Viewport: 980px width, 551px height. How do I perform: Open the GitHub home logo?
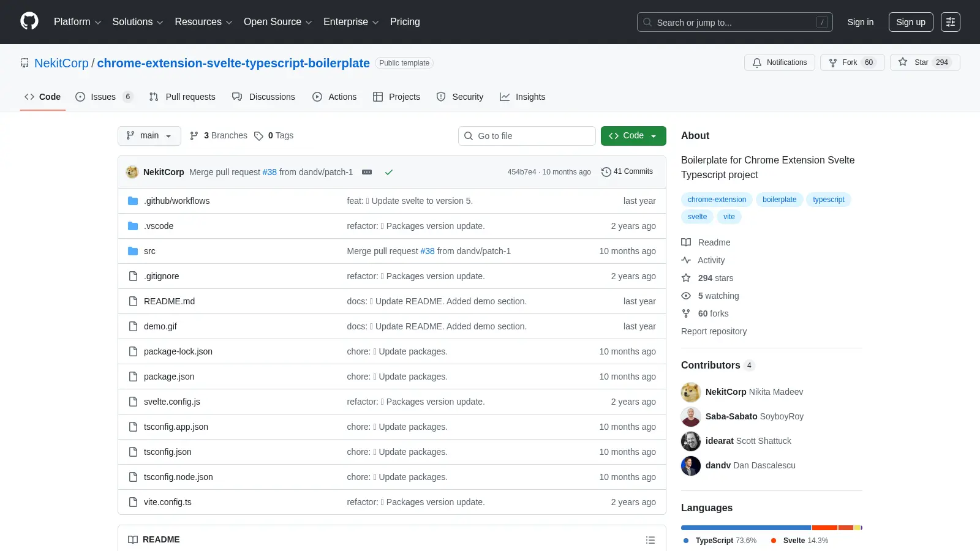click(x=29, y=21)
